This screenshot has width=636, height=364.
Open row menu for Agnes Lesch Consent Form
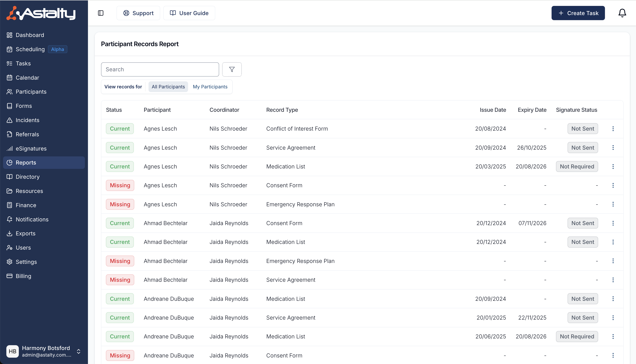pyautogui.click(x=613, y=185)
